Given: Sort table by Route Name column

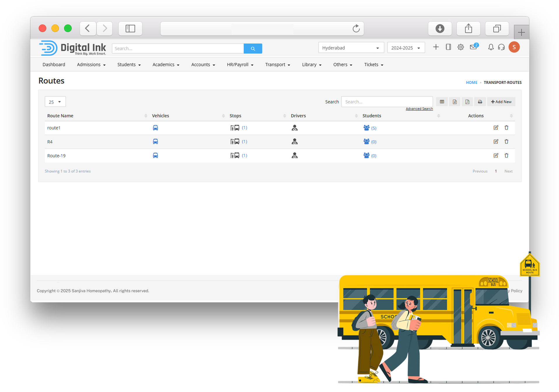Looking at the screenshot, I should pos(60,116).
